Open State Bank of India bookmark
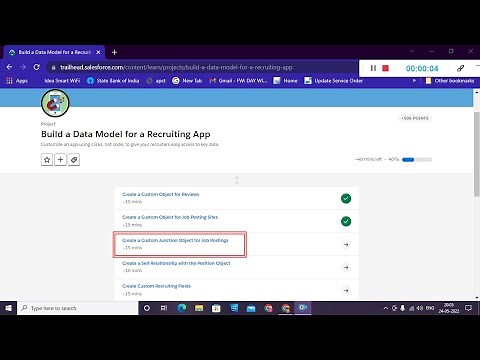This screenshot has height=360, width=480. point(113,81)
